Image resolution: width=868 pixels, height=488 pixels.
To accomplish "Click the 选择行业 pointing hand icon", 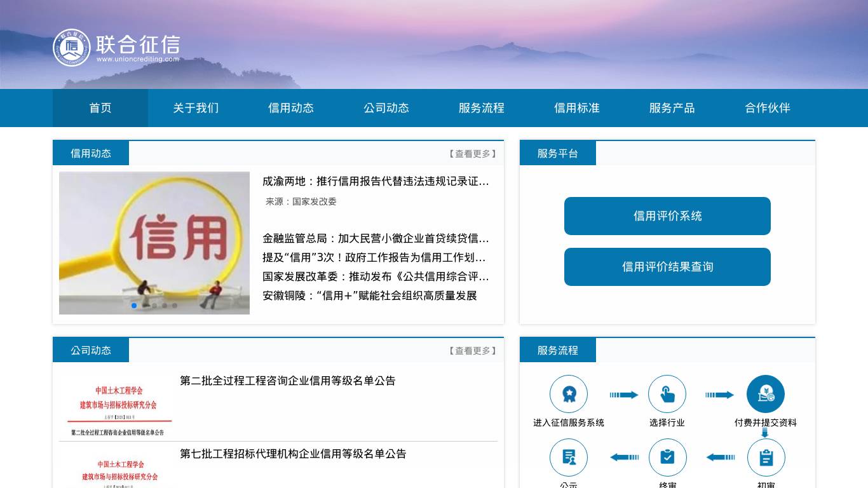I will [x=667, y=394].
